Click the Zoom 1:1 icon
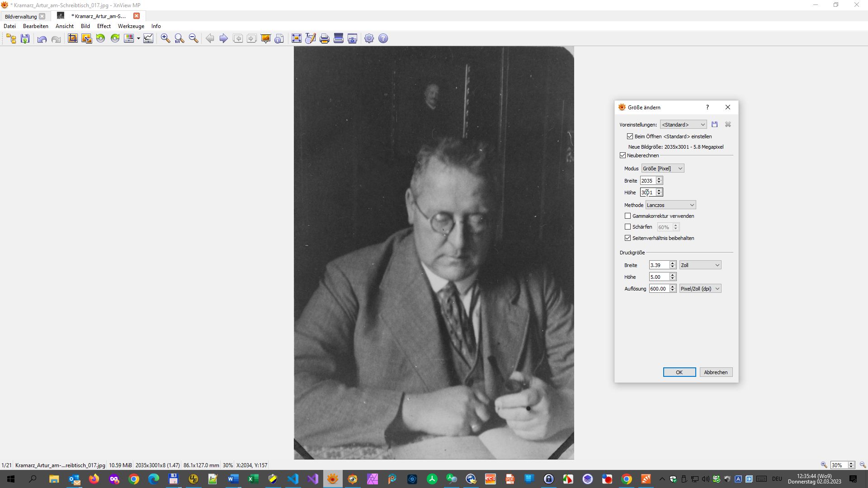The image size is (868, 488). coord(179,38)
